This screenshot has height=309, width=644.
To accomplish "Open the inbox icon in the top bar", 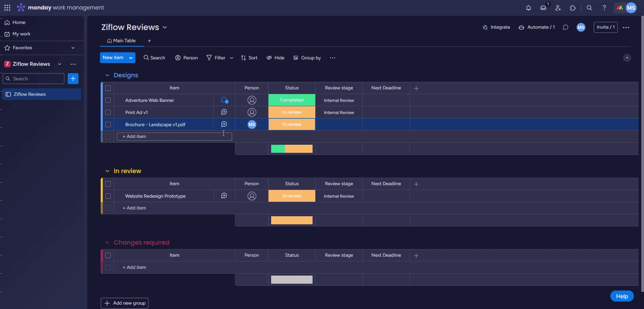I will pyautogui.click(x=543, y=8).
